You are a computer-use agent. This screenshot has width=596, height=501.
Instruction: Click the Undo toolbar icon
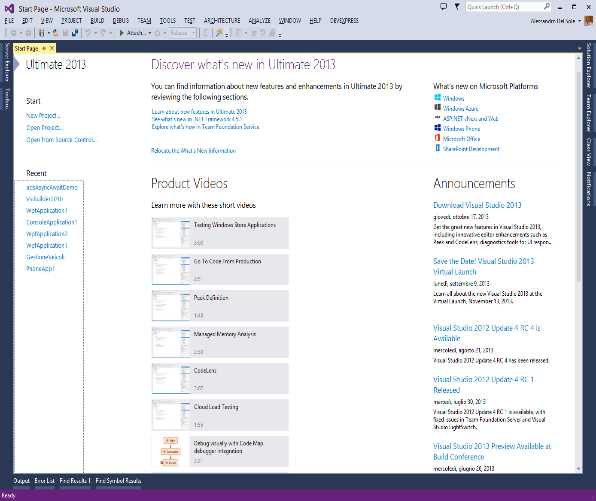[x=88, y=33]
